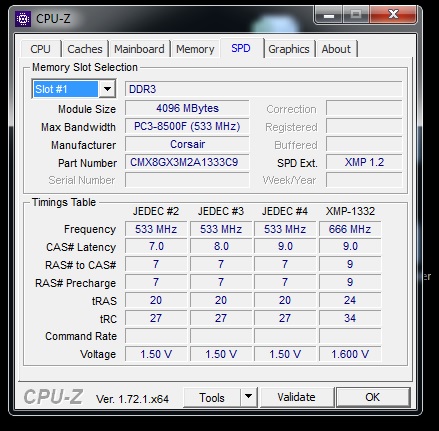Click the CPU-Z app icon in title bar

[23, 19]
